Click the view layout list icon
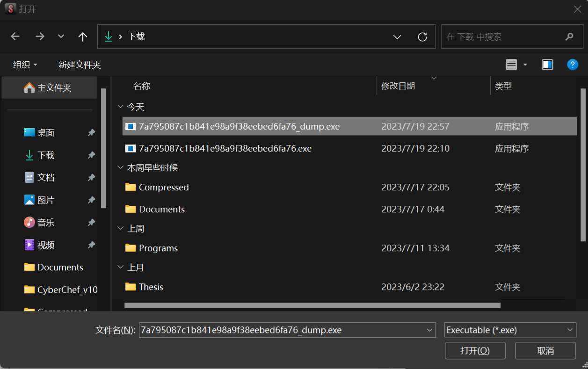Image resolution: width=588 pixels, height=369 pixels. point(511,65)
